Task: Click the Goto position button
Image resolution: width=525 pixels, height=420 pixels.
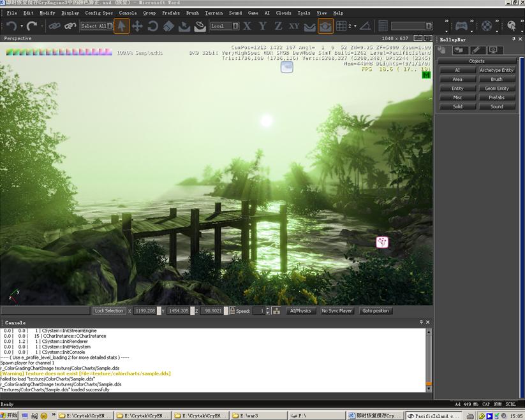Action: coord(375,311)
